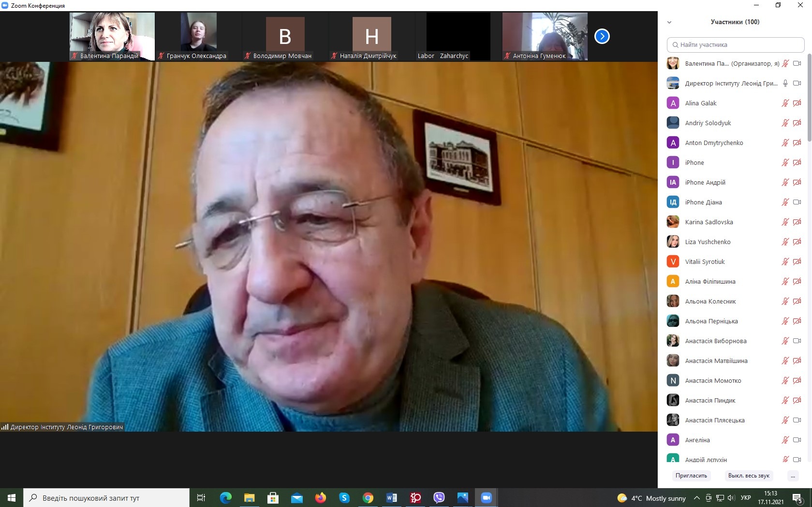Image resolution: width=812 pixels, height=507 pixels.
Task: Click Анастасія Виборнова participant row
Action: click(x=735, y=341)
